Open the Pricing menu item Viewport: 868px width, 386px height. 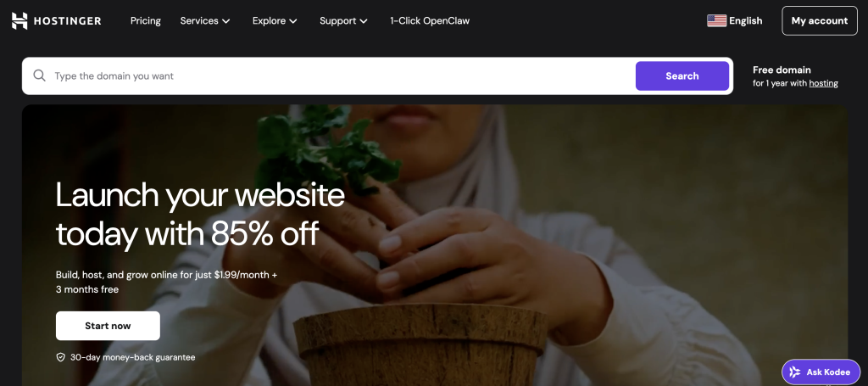pyautogui.click(x=146, y=21)
